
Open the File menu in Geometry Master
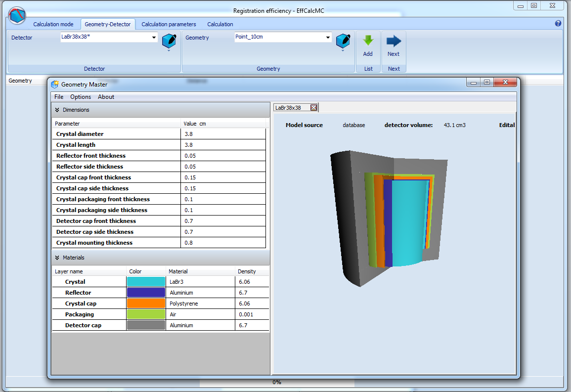pos(59,97)
